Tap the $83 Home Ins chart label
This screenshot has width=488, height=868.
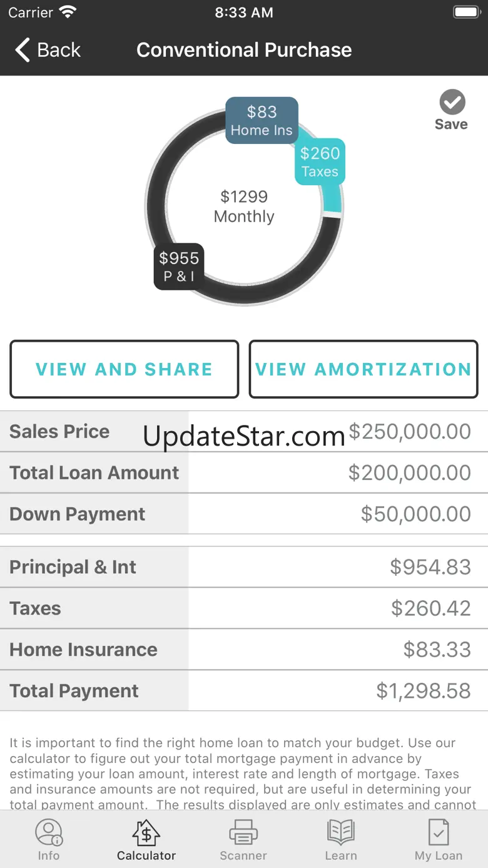[262, 120]
